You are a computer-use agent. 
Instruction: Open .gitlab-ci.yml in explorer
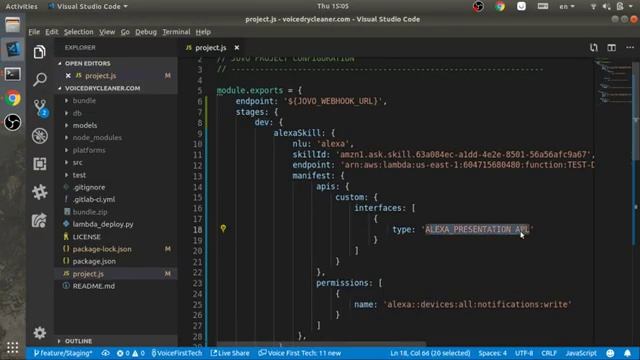(x=93, y=199)
